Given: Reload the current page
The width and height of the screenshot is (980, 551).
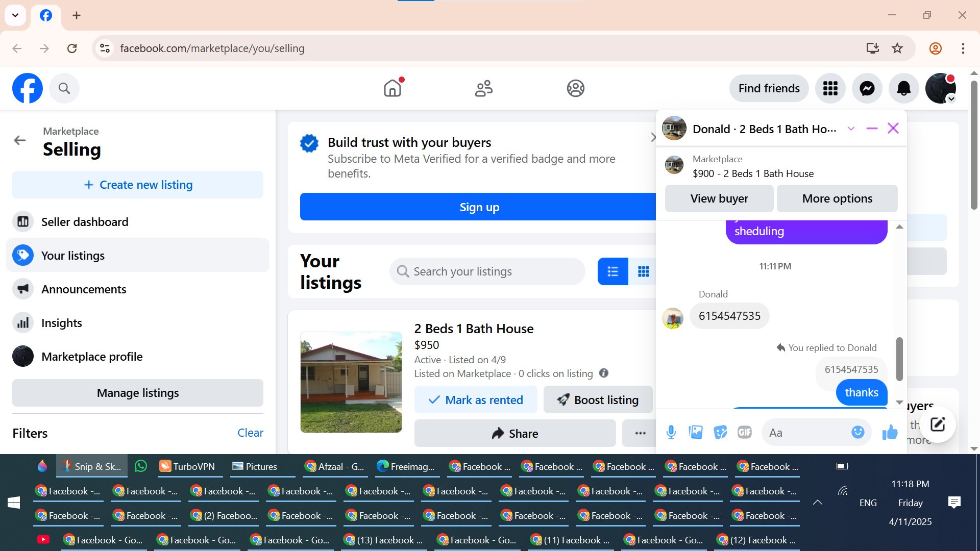Looking at the screenshot, I should 72,48.
